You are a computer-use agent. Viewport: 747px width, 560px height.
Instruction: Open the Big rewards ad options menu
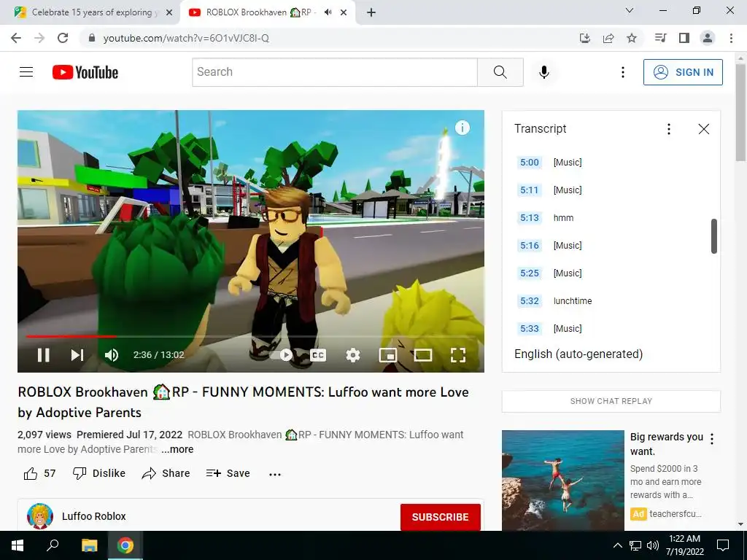[712, 438]
